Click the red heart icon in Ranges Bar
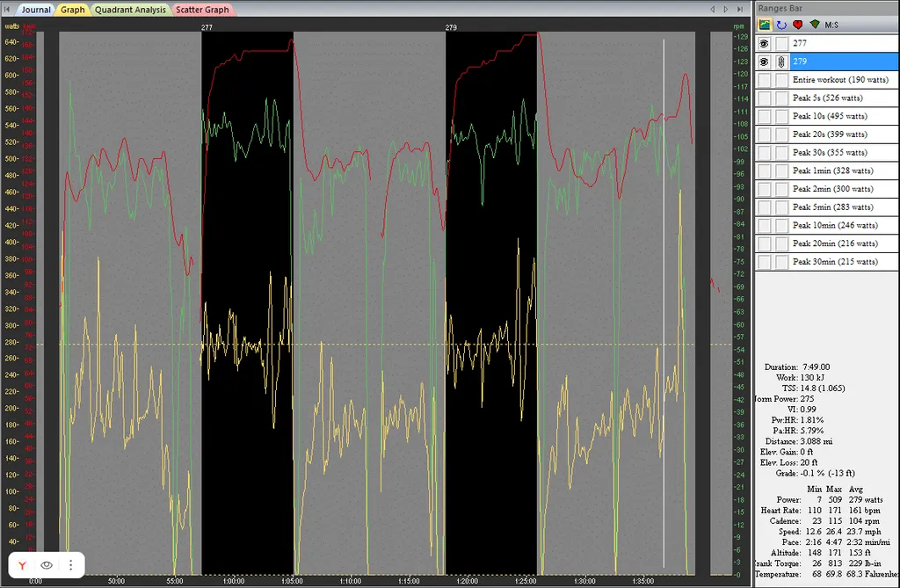The height and width of the screenshot is (588, 900). pyautogui.click(x=797, y=25)
